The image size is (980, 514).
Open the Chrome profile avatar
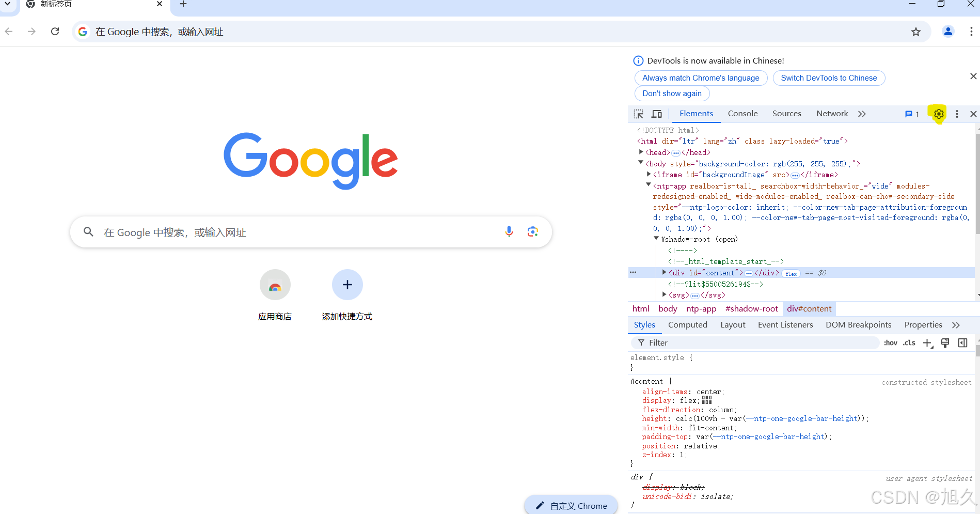(x=948, y=32)
